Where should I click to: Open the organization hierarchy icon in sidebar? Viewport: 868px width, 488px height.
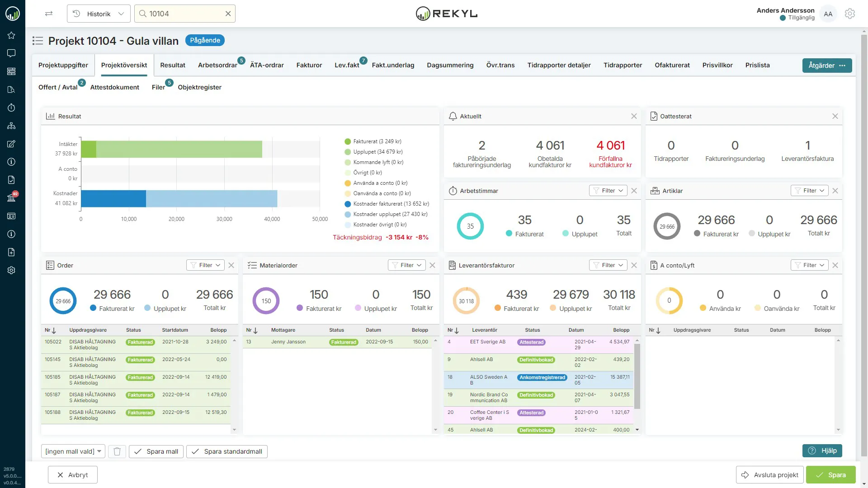click(11, 126)
